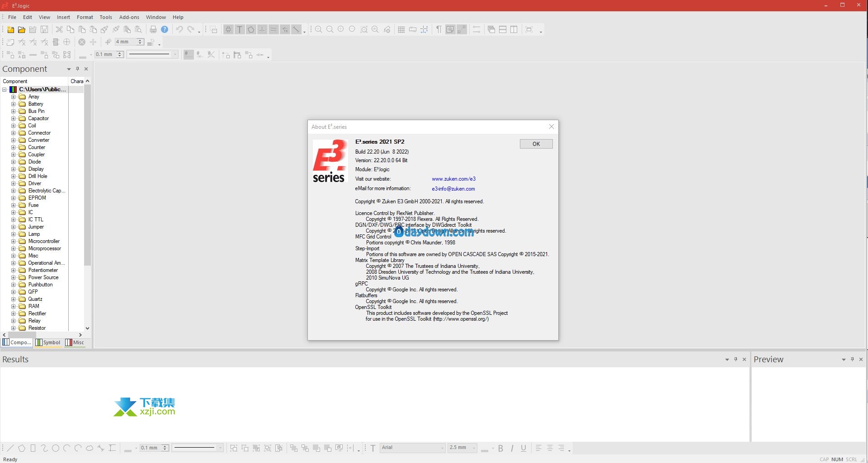Click the crosshair target icon in second toolbar row
Image resolution: width=868 pixels, height=463 pixels.
(x=67, y=42)
